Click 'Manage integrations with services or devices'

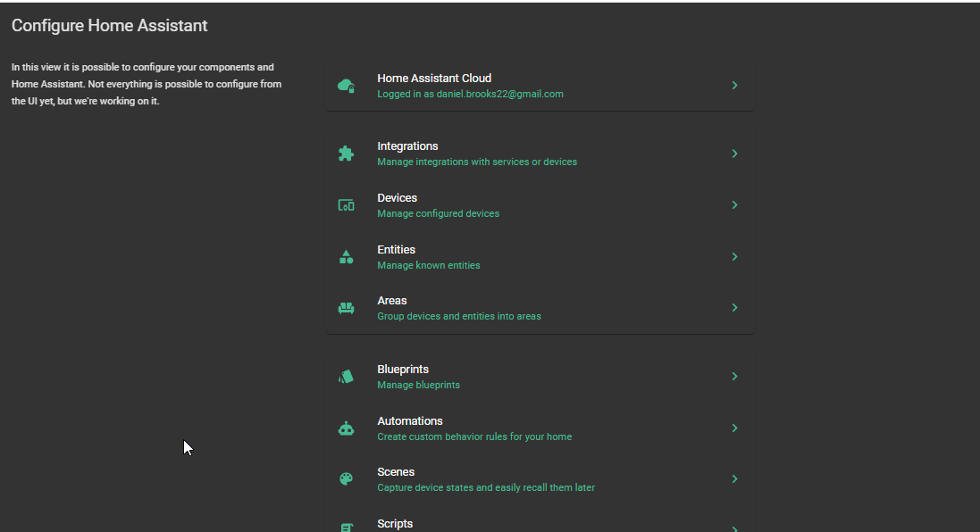pos(477,162)
